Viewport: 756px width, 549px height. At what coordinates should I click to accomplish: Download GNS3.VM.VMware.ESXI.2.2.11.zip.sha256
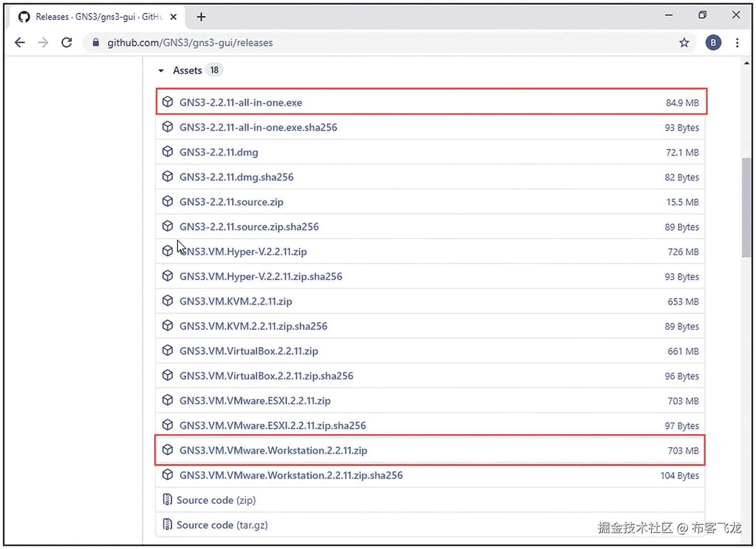point(273,426)
